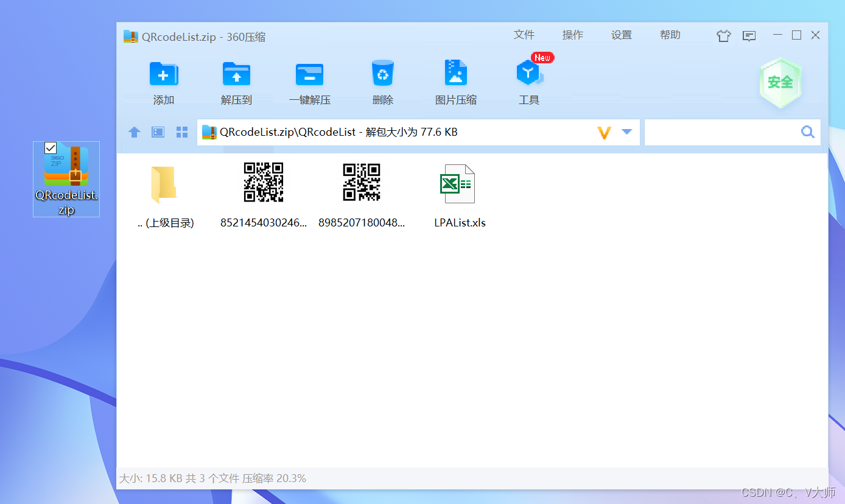The image size is (845, 504).
Task: Open the feedback message icon in title bar
Action: pyautogui.click(x=749, y=36)
